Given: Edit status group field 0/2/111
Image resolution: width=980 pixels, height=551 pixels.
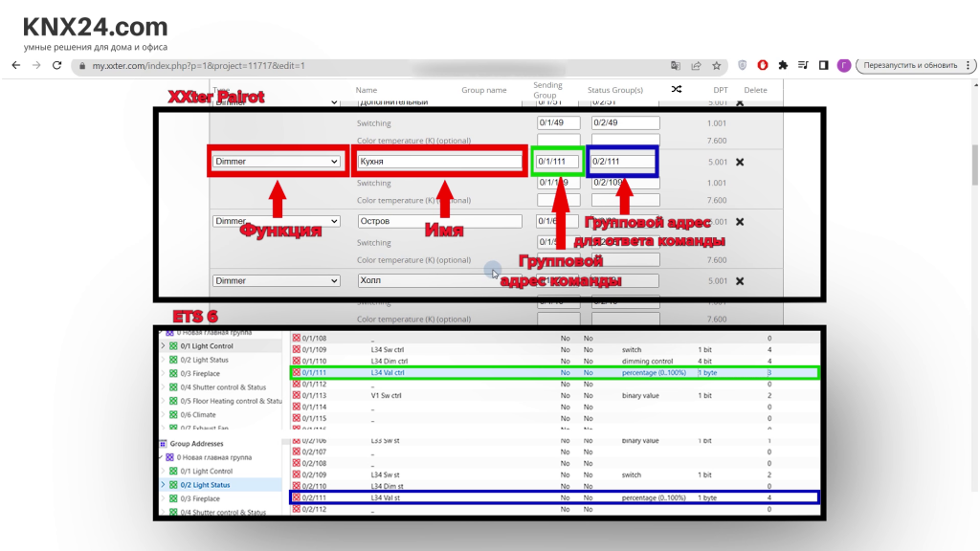Looking at the screenshot, I should click(622, 161).
